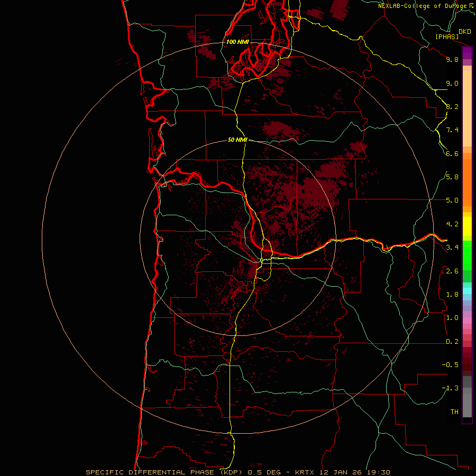
Task: Click the [PHAS] units label
Action: [447, 37]
